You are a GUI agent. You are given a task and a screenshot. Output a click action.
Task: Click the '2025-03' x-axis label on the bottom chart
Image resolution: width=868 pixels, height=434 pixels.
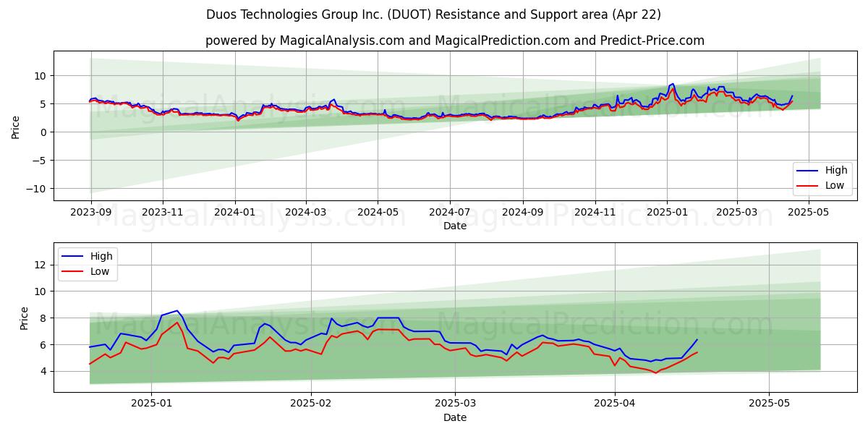point(456,405)
